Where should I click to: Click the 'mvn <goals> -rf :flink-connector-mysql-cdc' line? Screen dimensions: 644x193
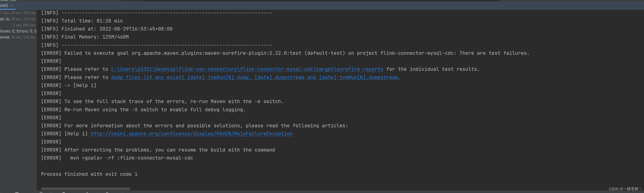(x=117, y=158)
